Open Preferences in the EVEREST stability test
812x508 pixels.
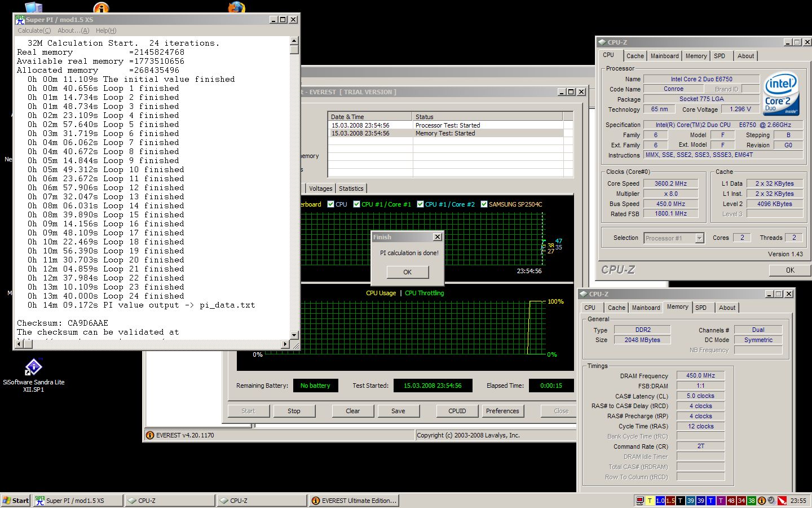[502, 411]
